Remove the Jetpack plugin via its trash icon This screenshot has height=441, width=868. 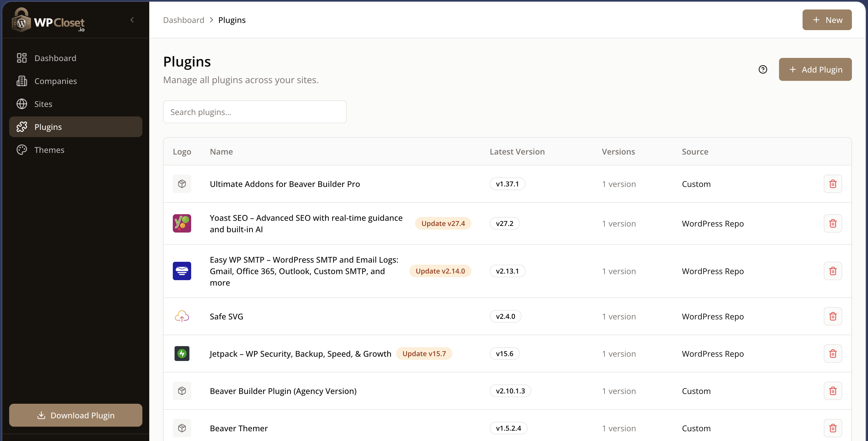(x=833, y=354)
